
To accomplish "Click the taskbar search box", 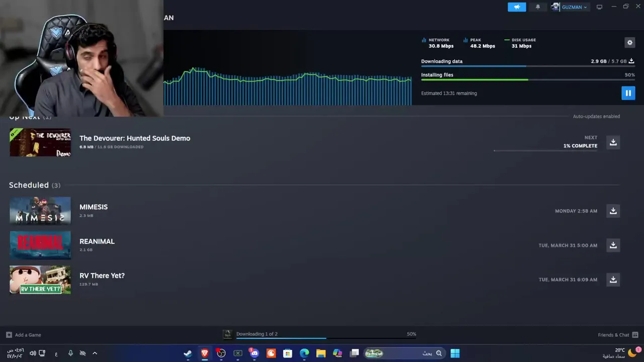I will (x=404, y=353).
